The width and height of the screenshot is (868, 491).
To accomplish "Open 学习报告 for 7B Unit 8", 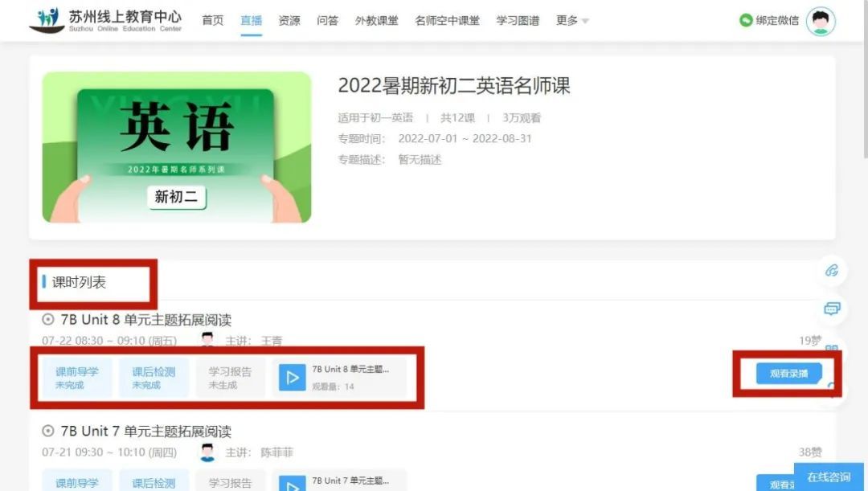I will [x=231, y=378].
